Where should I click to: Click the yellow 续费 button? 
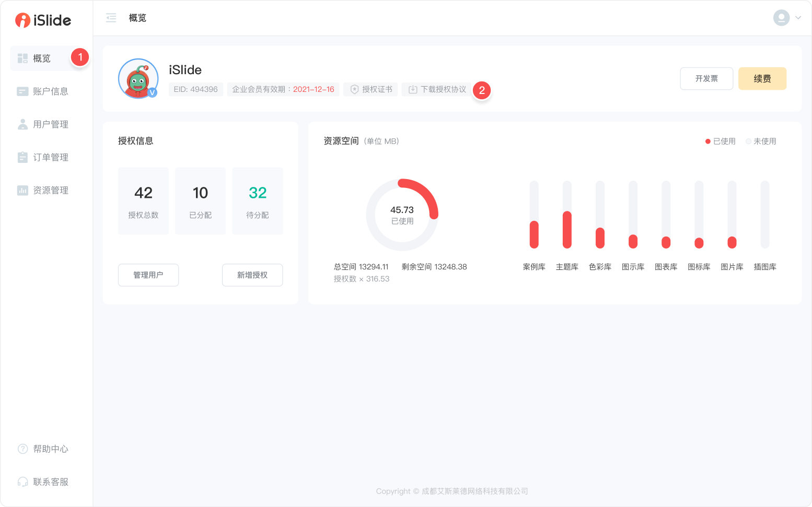coord(762,79)
